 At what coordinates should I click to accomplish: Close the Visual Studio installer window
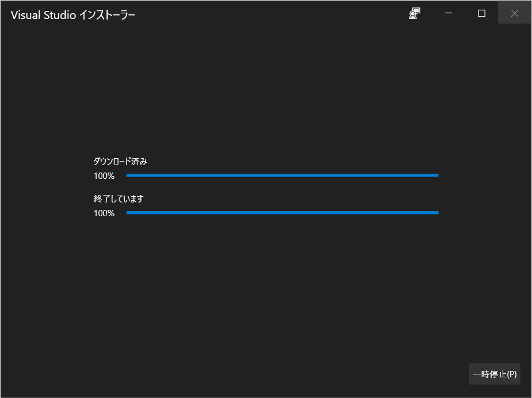point(514,13)
